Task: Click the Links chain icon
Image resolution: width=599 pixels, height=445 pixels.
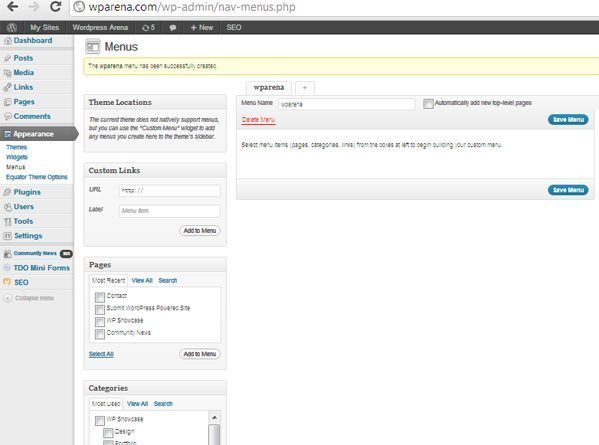Action: pos(8,87)
